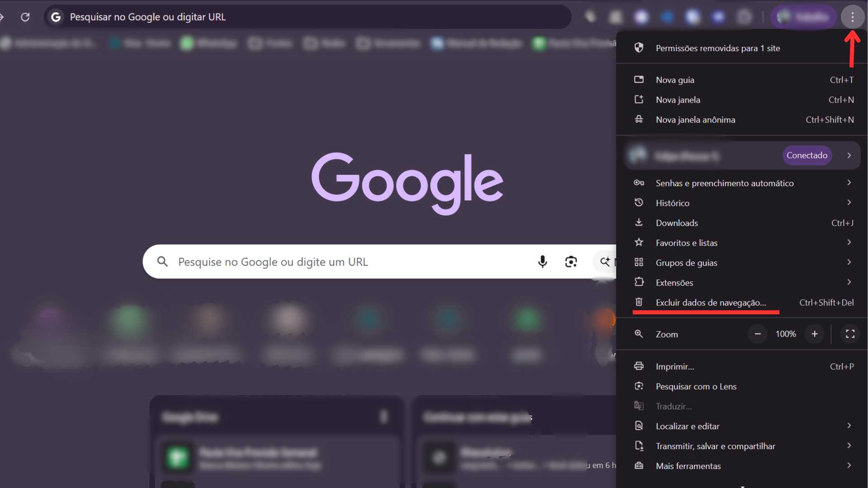Expand Mais ferramentas submenu arrow

point(849,465)
